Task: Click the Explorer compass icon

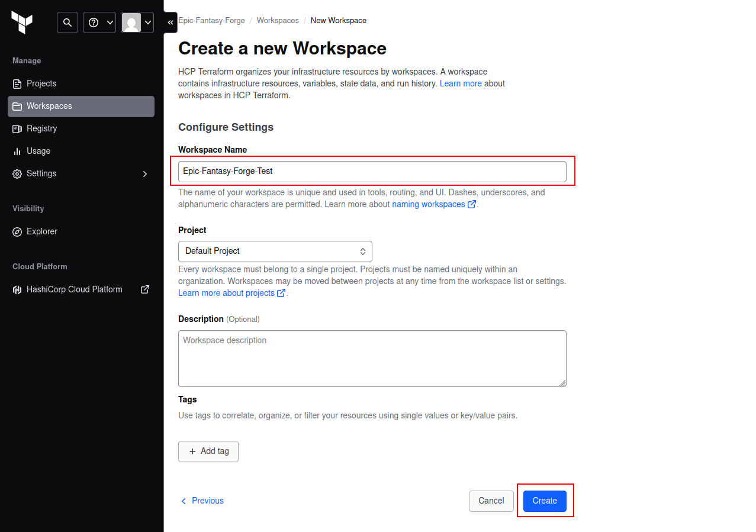Action: [x=17, y=232]
